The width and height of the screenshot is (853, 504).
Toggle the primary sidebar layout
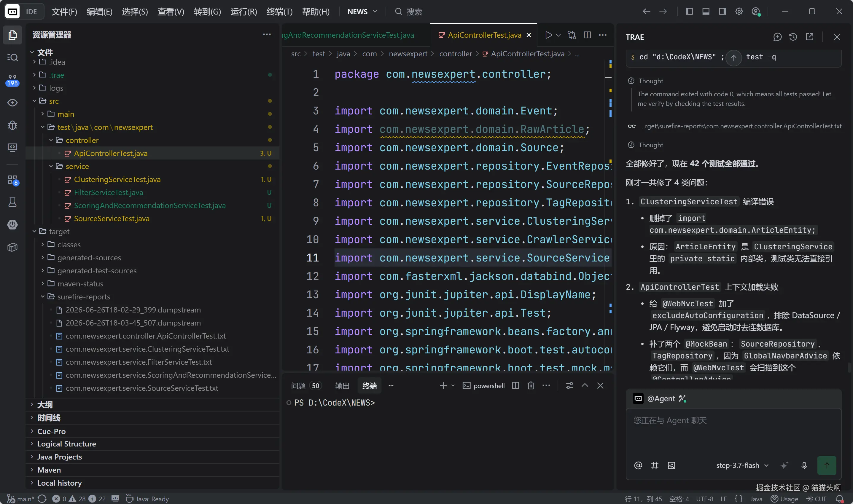(x=689, y=12)
